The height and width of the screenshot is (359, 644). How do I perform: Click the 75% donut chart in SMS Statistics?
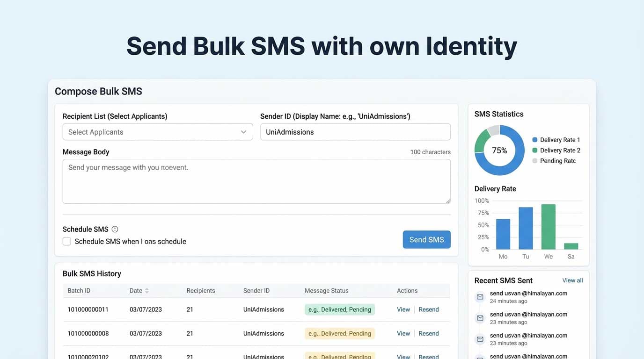[499, 150]
